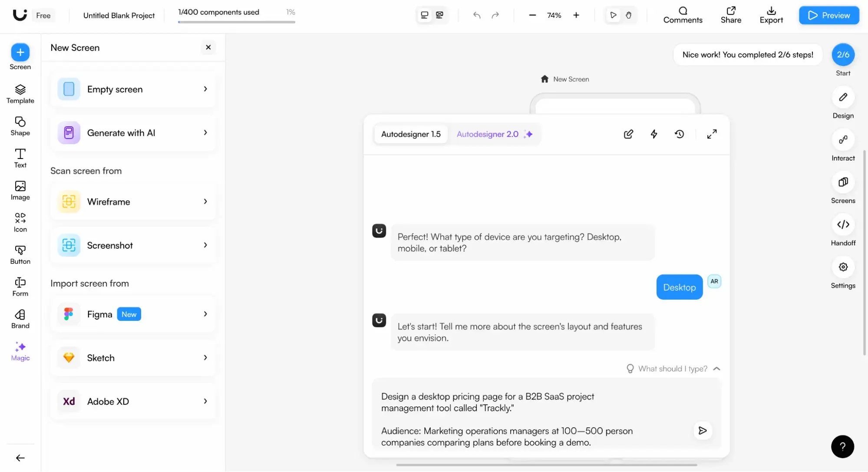
Task: Open the 2/6 Start progress button
Action: coord(843,55)
